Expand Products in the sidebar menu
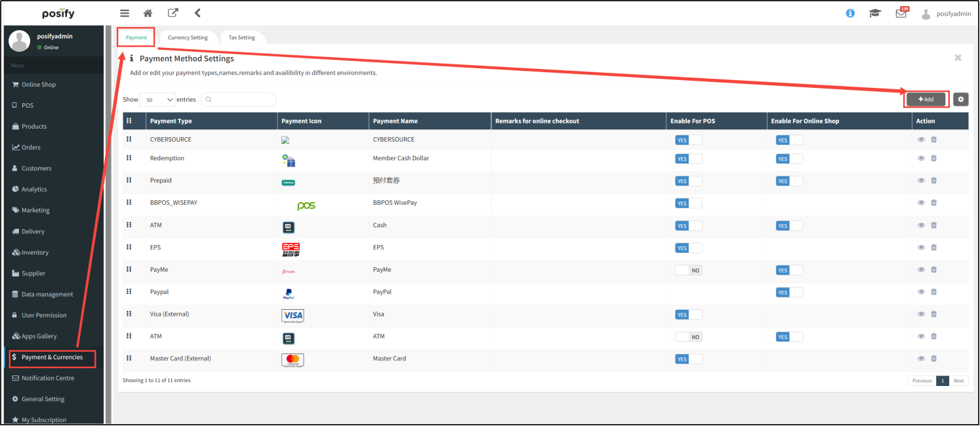 coord(34,127)
